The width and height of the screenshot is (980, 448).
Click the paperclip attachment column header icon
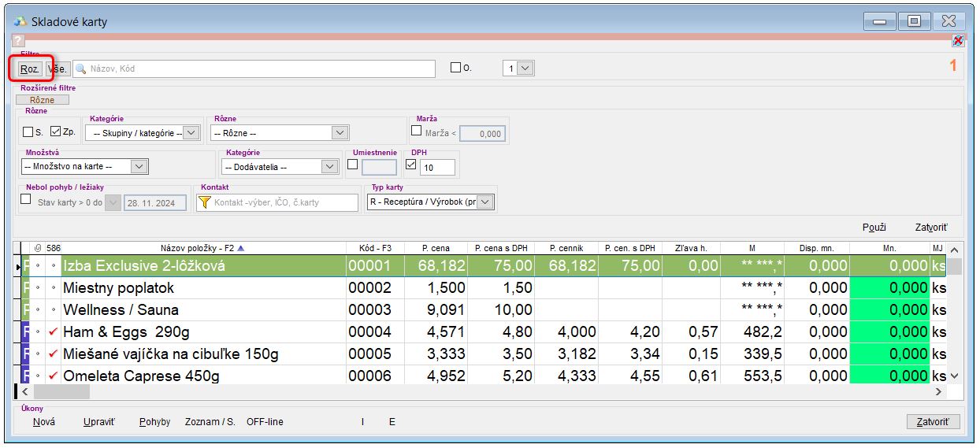point(38,249)
